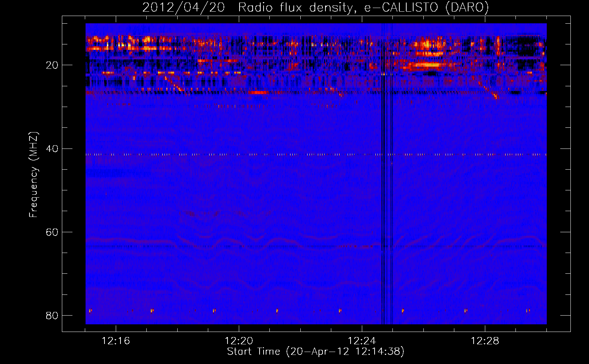Click the time tick label 12:24
Viewport: 589px width, 364px height.
[362, 341]
